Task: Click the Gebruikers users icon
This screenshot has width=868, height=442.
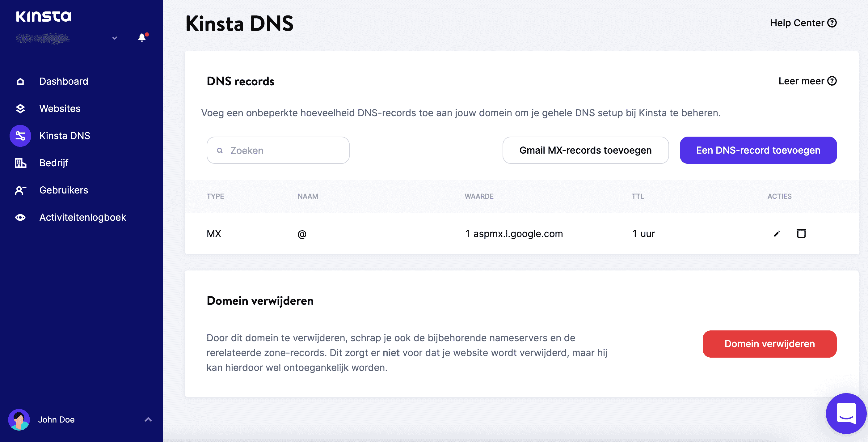Action: click(20, 190)
